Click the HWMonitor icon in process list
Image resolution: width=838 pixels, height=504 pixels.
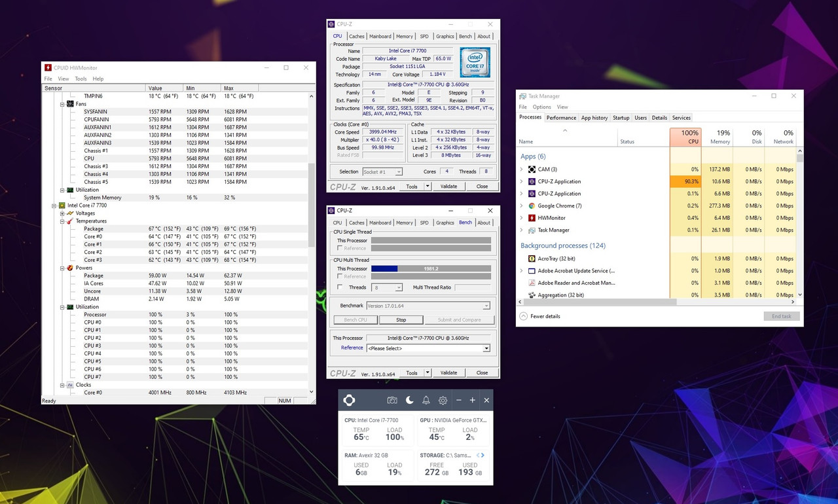(x=532, y=218)
